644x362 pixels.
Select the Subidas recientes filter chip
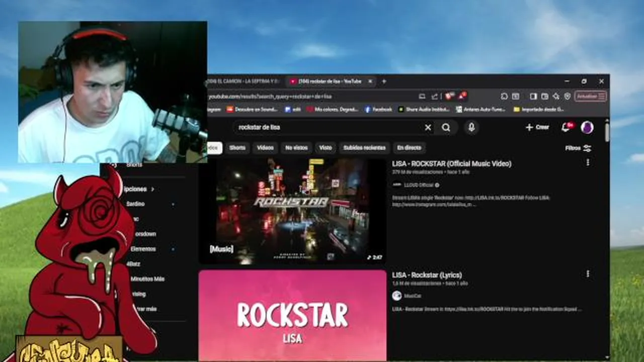[x=364, y=147]
